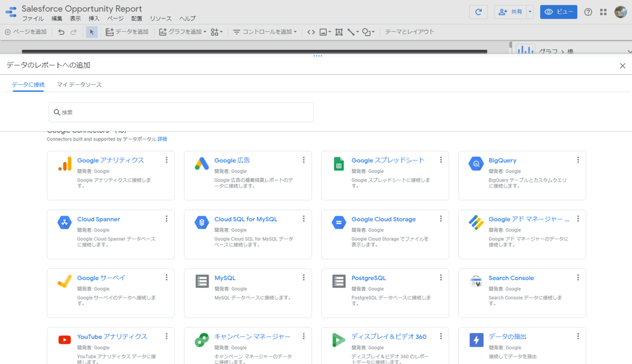The image size is (632, 364).
Task: Select the Google スプレッドシート connector icon
Action: (x=339, y=164)
